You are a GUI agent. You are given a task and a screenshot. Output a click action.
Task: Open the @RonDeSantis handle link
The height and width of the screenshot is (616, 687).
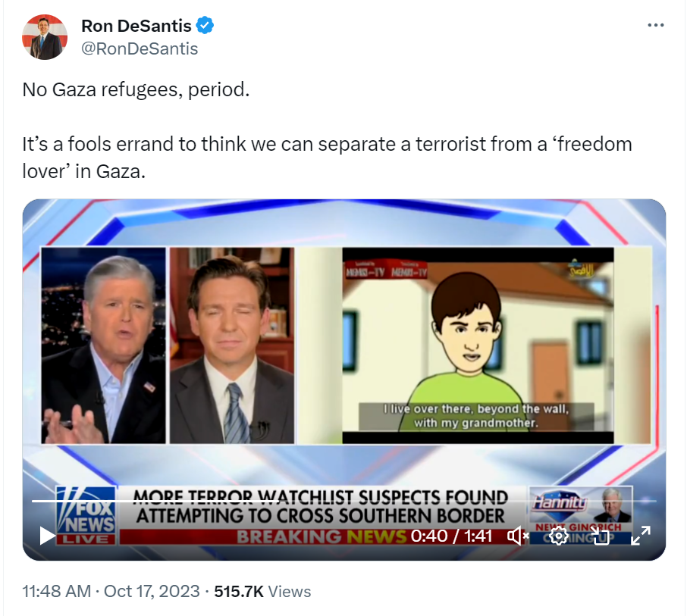[140, 48]
